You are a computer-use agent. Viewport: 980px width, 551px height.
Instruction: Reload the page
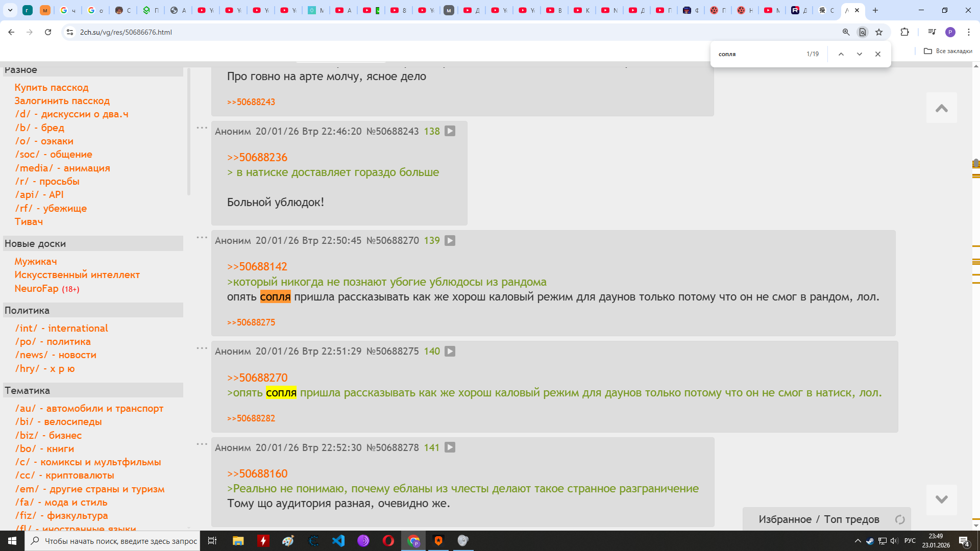48,32
